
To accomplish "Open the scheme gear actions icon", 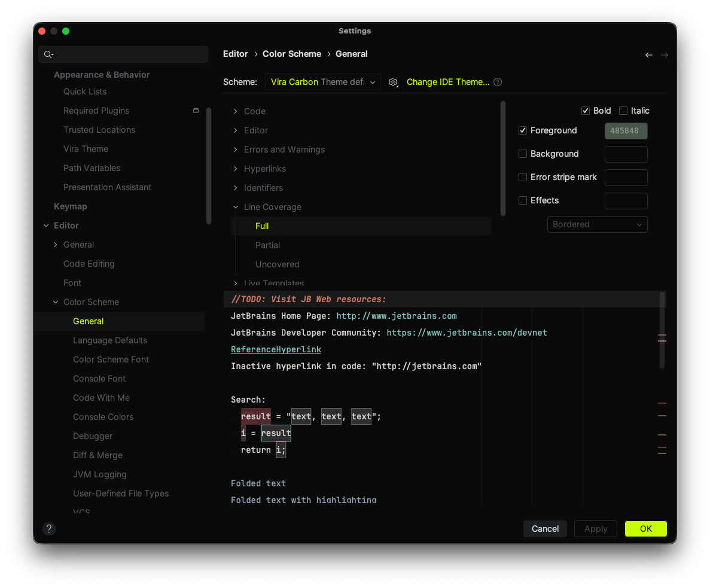I will point(393,83).
